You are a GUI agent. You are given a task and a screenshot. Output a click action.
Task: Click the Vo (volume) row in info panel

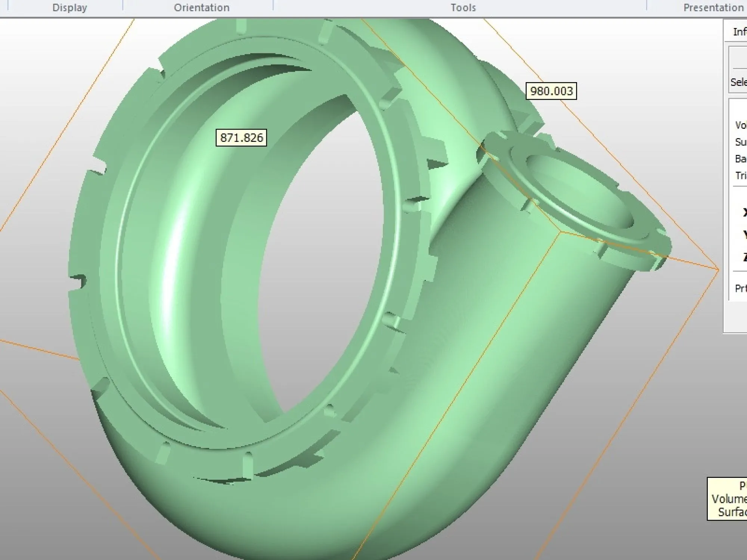tap(741, 125)
